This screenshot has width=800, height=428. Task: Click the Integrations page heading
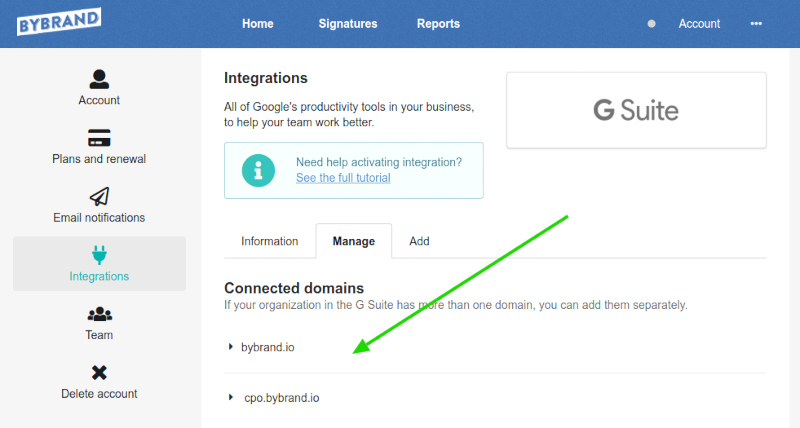click(x=265, y=78)
